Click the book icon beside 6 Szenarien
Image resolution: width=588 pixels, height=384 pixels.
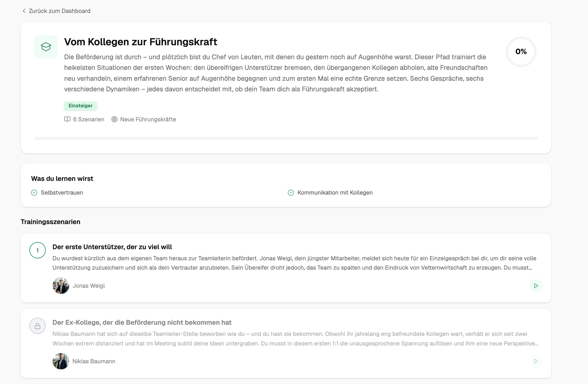[67, 119]
